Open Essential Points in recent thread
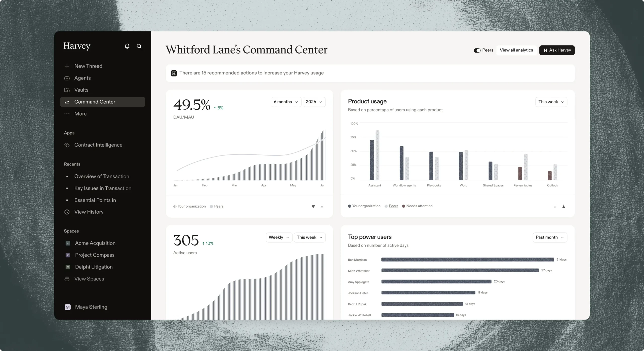This screenshot has height=351, width=644. pos(95,200)
